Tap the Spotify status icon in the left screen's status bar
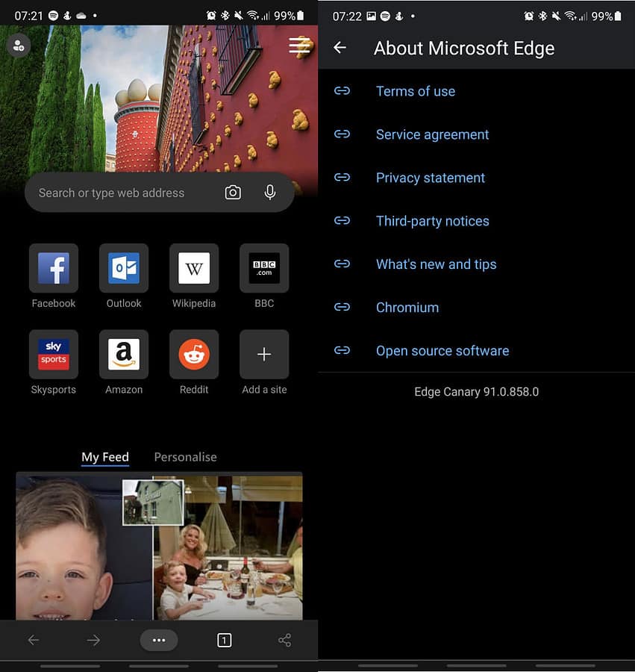The height and width of the screenshot is (672, 635). tap(53, 16)
